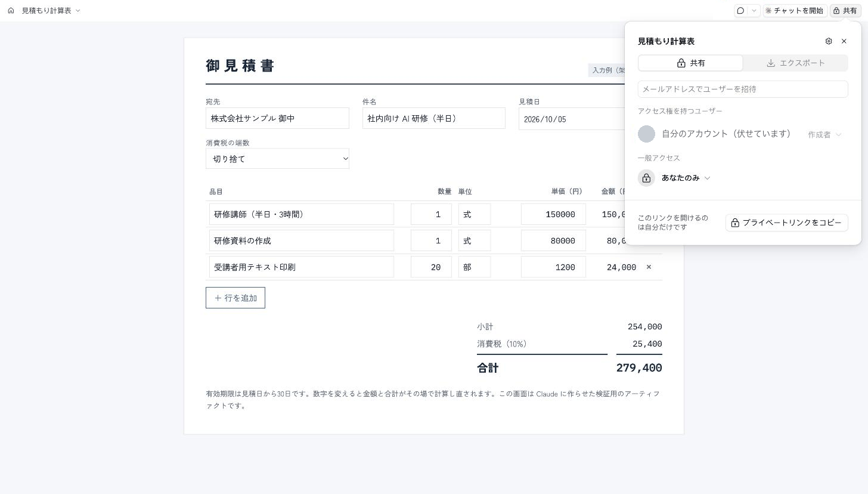This screenshot has width=868, height=494.
Task: Delete the 受講者用テキスト印刷 row with ×
Action: point(649,267)
